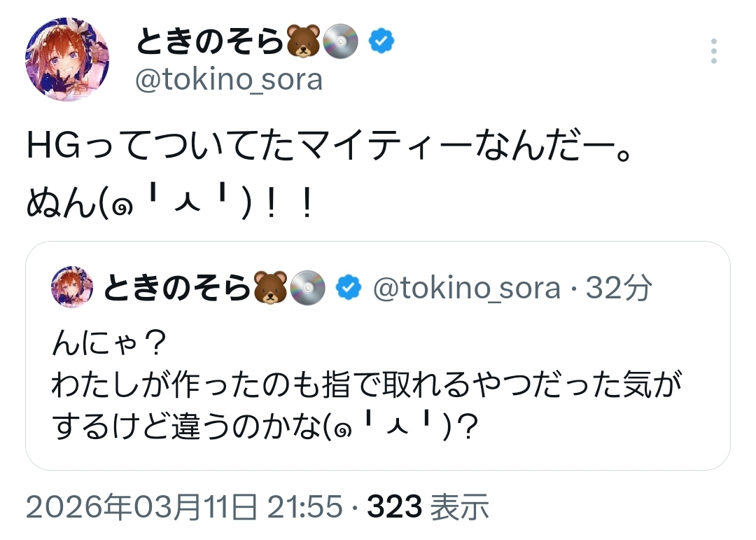Open the ときのそら display name at the top
Screen dimensions: 756x540
click(210, 43)
